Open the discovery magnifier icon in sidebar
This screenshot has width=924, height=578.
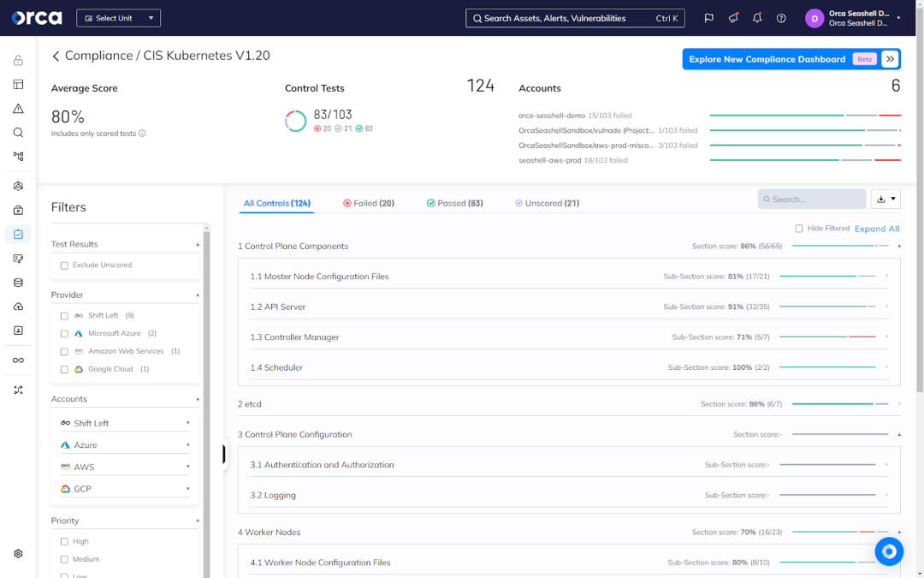click(x=18, y=133)
